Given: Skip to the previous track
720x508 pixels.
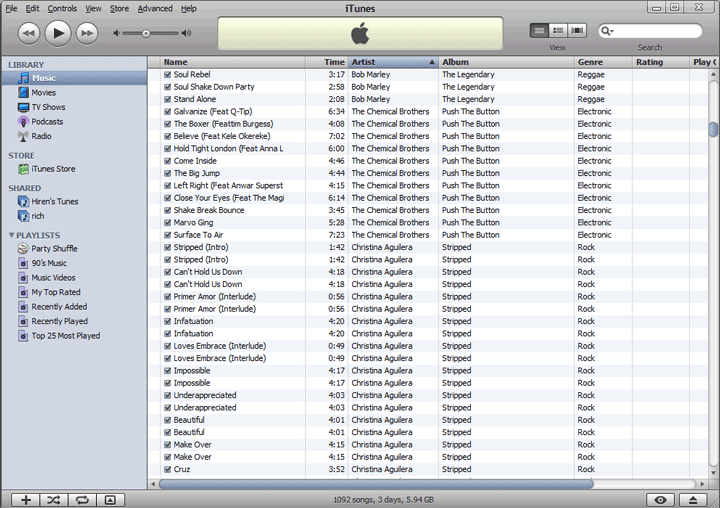Looking at the screenshot, I should 29,34.
